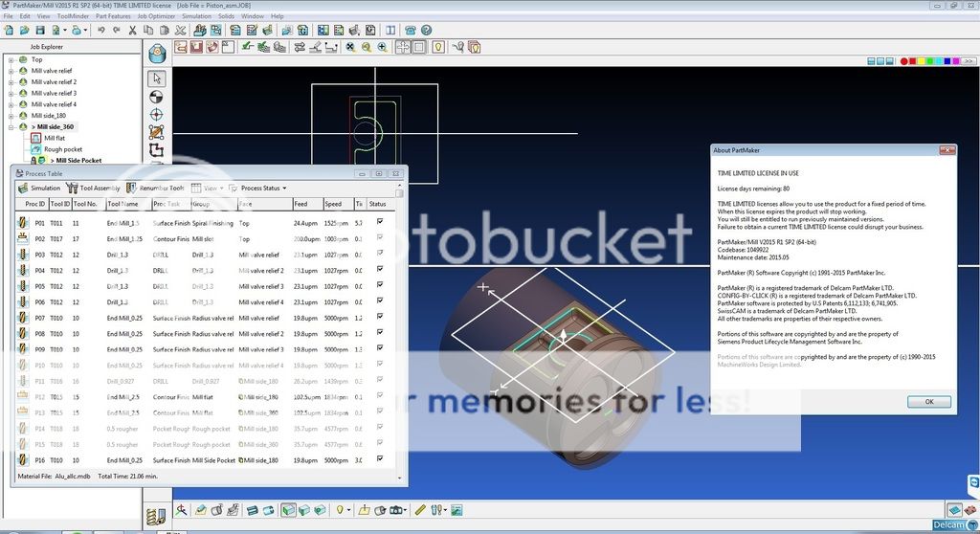The width and height of the screenshot is (980, 534).
Task: Open the Process Status dropdown
Action: (x=263, y=188)
